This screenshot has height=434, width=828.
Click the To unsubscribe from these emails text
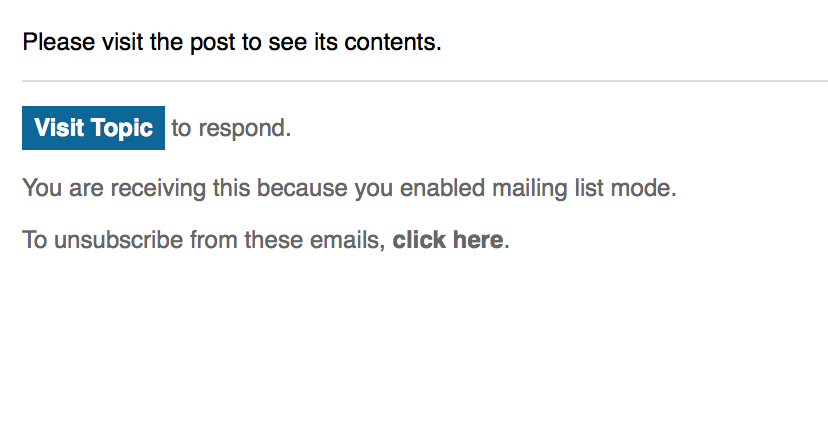pos(204,240)
